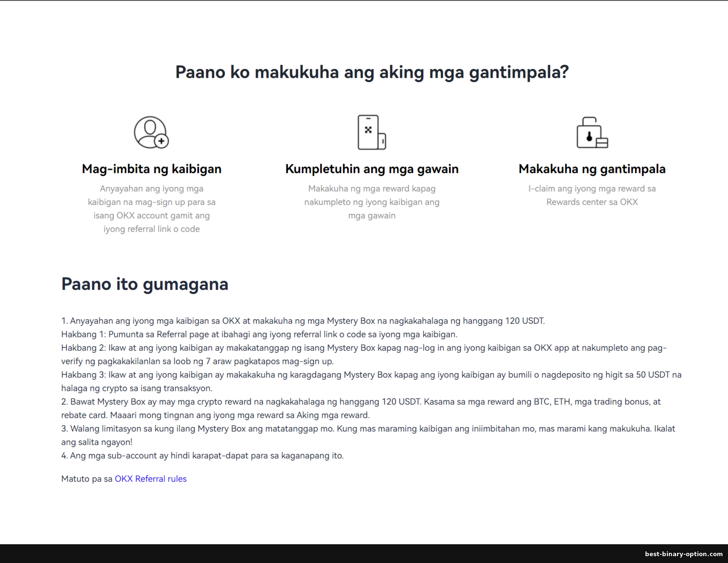Click the padlock rewards icon
Screen dimensions: 728x563
point(592,132)
